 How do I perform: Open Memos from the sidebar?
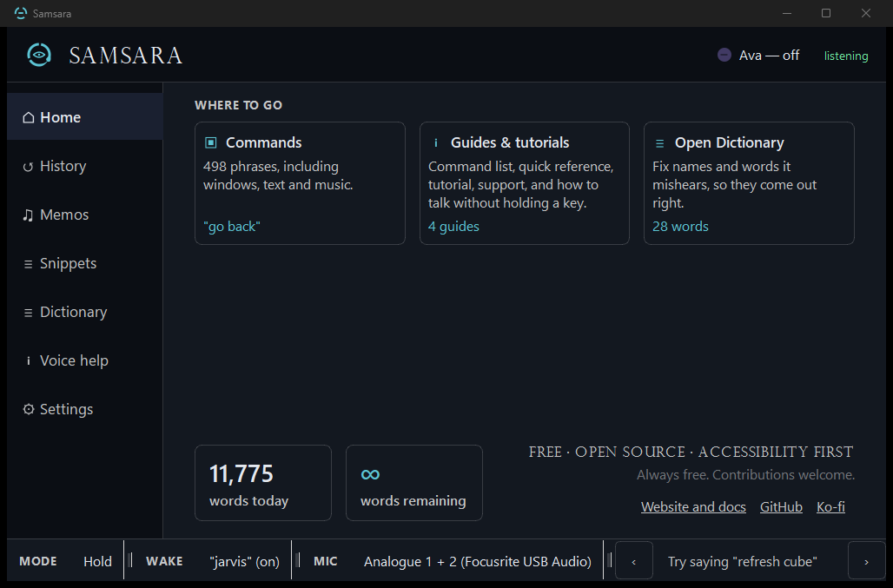point(85,215)
